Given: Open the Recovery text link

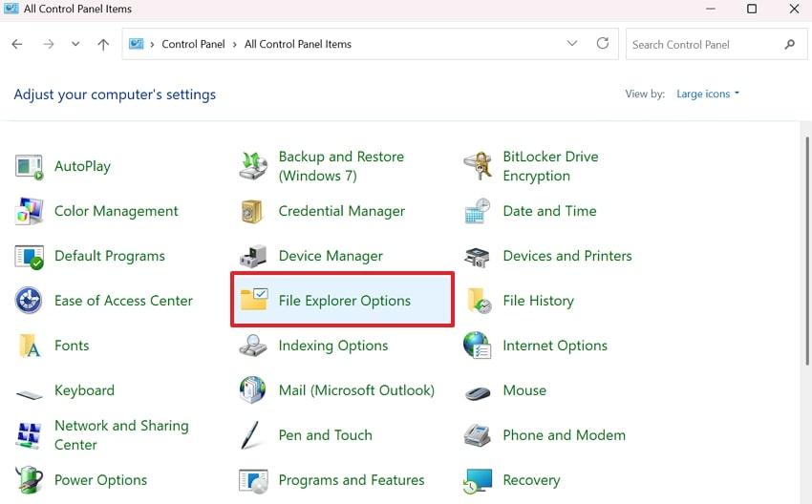Looking at the screenshot, I should (531, 480).
